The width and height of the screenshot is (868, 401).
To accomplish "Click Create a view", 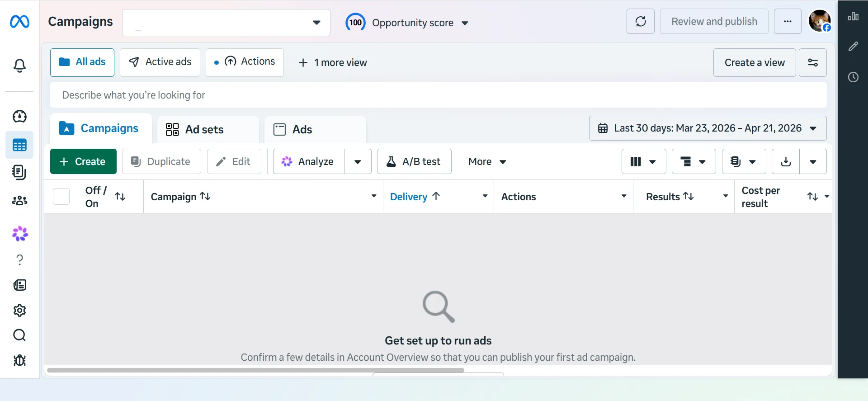I will (755, 62).
